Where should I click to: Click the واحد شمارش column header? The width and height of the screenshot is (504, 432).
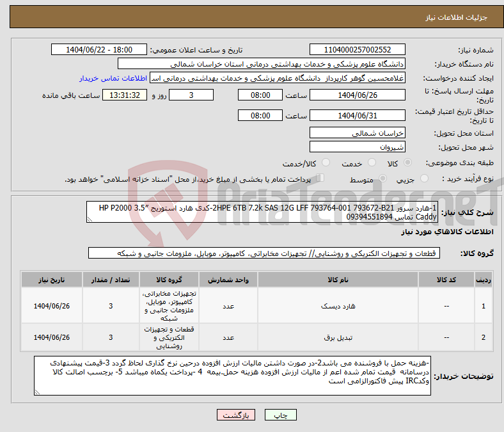228,280
